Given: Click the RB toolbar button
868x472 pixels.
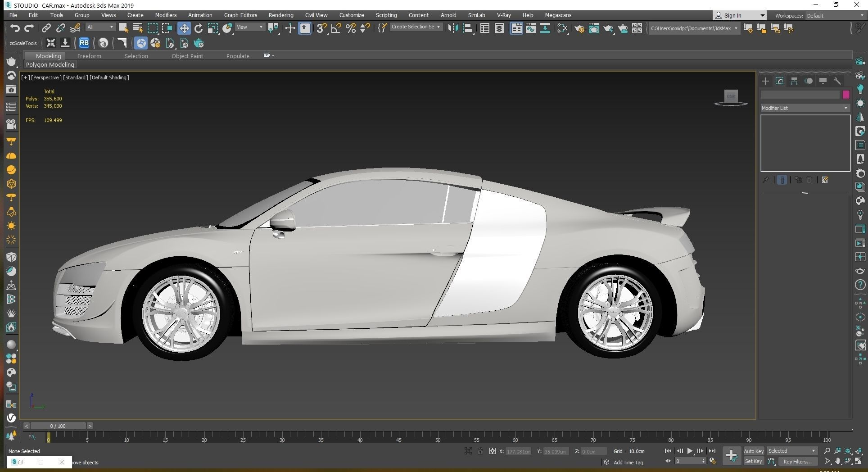Looking at the screenshot, I should [84, 43].
